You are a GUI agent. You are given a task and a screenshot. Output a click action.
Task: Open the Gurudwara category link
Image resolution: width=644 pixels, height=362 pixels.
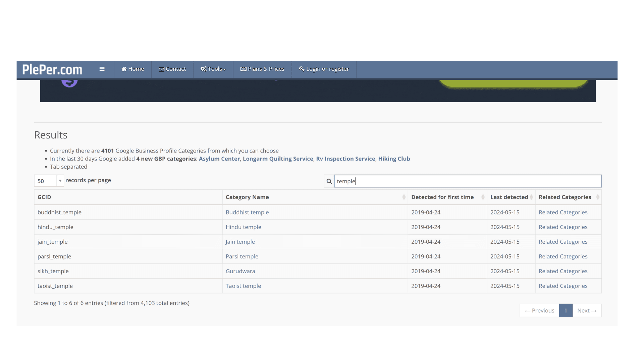pyautogui.click(x=240, y=271)
